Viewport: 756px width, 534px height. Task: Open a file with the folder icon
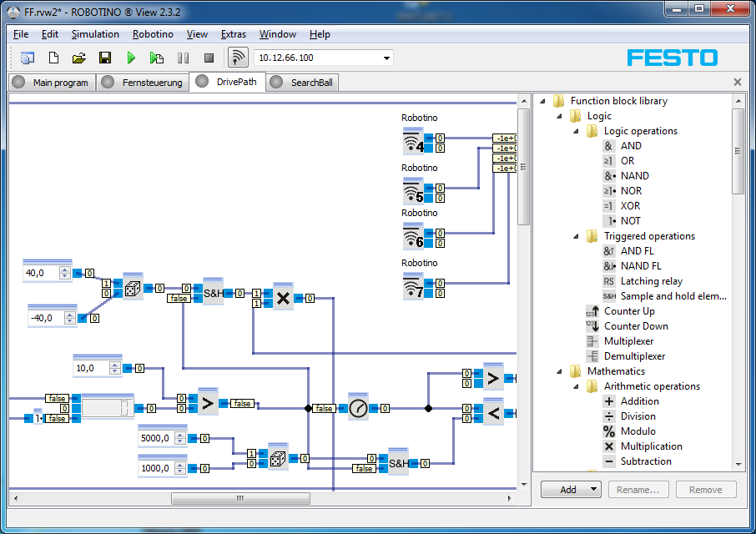pyautogui.click(x=79, y=58)
